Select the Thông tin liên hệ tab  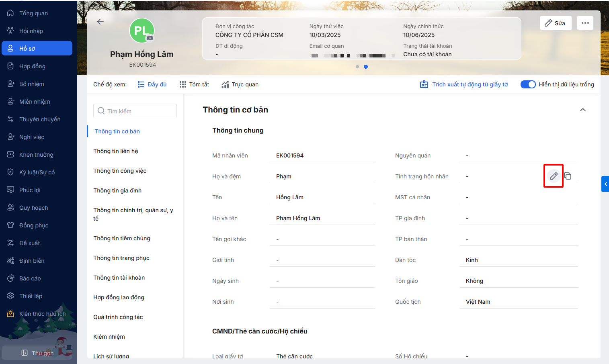coord(116,151)
